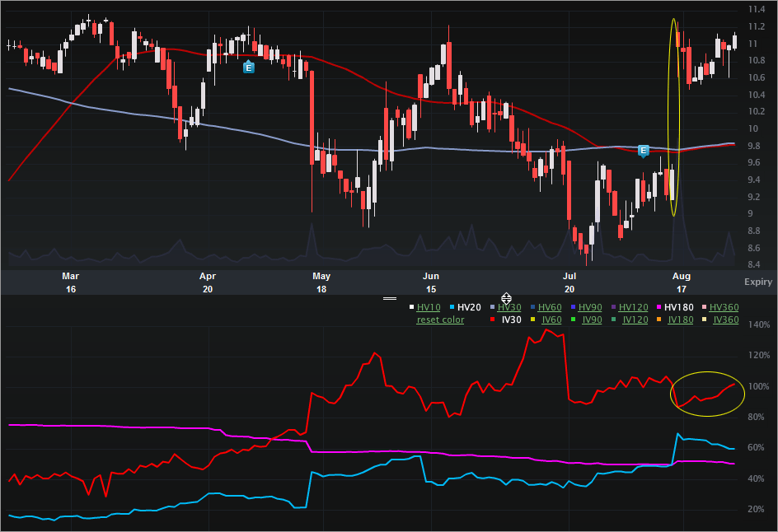Click the Aug 17 expiry date label
The image size is (778, 532).
[682, 282]
